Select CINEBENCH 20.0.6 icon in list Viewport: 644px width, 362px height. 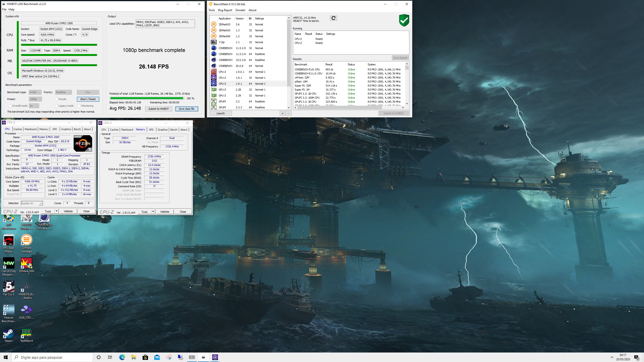point(213,66)
